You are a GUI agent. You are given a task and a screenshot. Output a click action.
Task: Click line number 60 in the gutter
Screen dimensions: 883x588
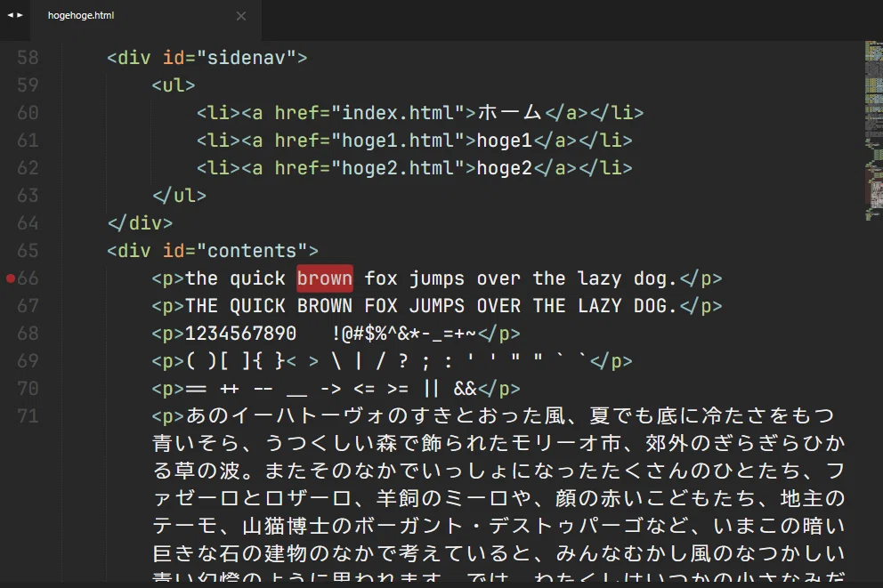coord(28,113)
